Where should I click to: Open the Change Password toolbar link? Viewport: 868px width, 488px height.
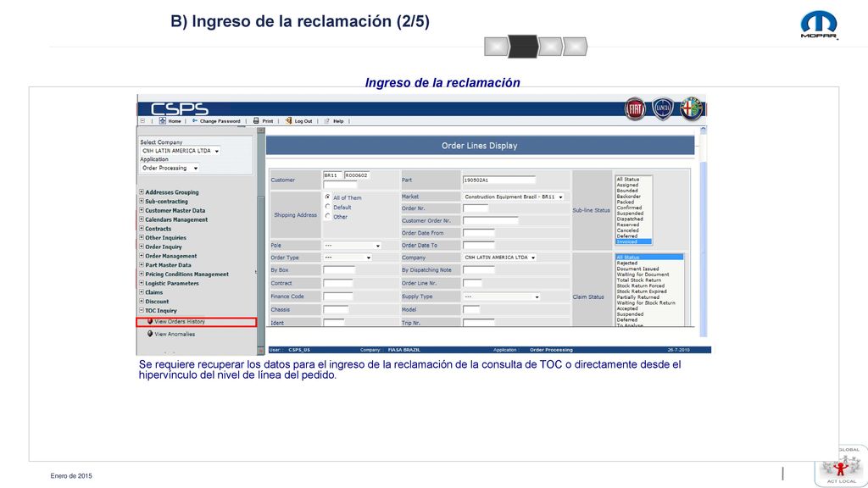pos(220,120)
